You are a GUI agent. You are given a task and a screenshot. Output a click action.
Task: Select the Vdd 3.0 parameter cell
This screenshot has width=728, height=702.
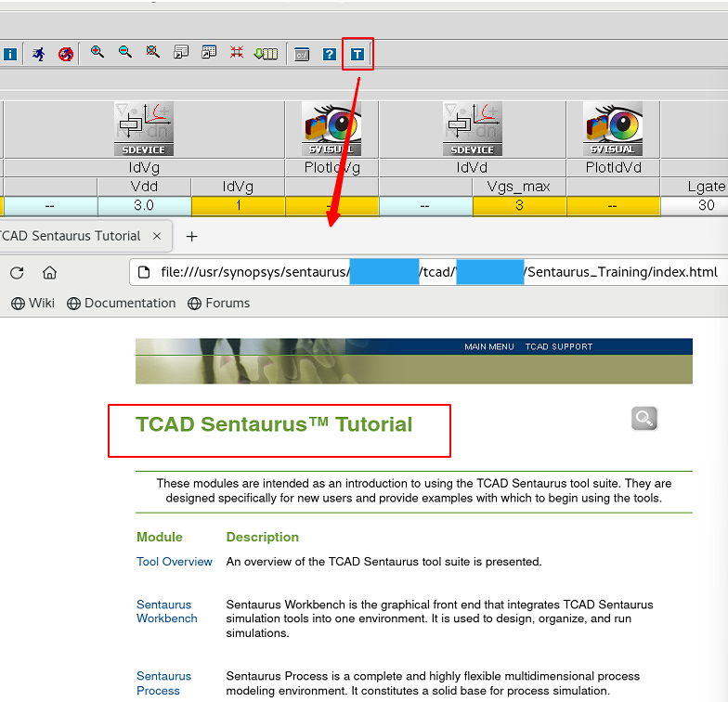coord(144,206)
